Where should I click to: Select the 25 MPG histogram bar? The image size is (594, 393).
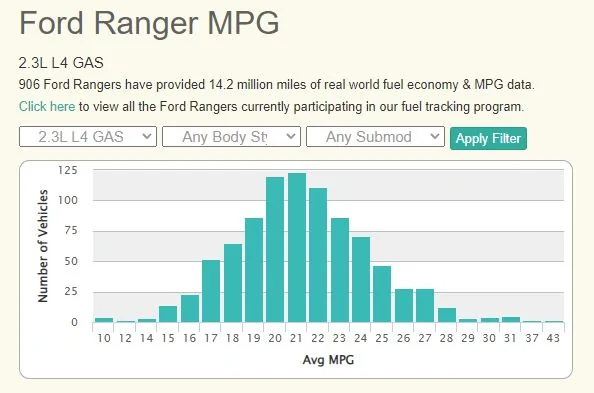point(382,294)
